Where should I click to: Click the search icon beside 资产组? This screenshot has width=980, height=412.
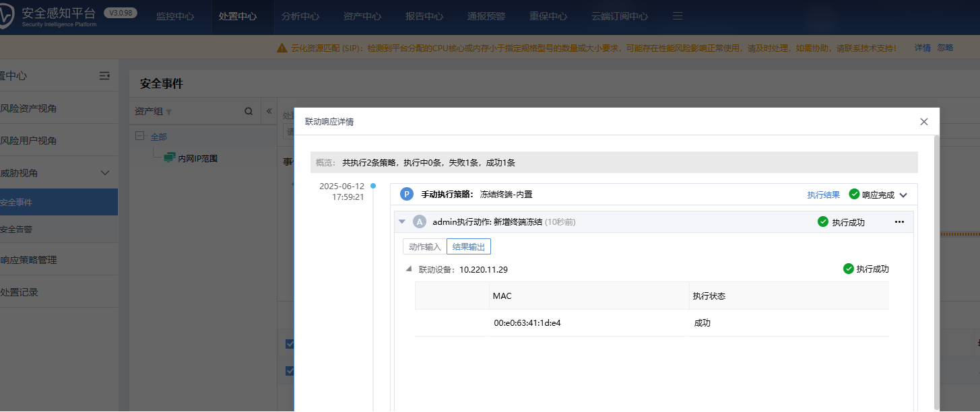(249, 111)
